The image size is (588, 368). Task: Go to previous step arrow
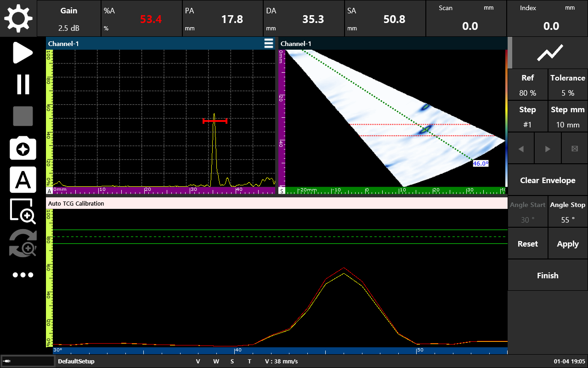tap(521, 149)
